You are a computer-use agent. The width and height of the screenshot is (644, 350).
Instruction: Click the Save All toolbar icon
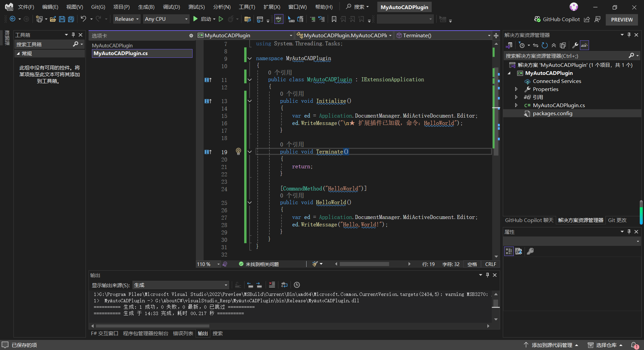coord(71,19)
